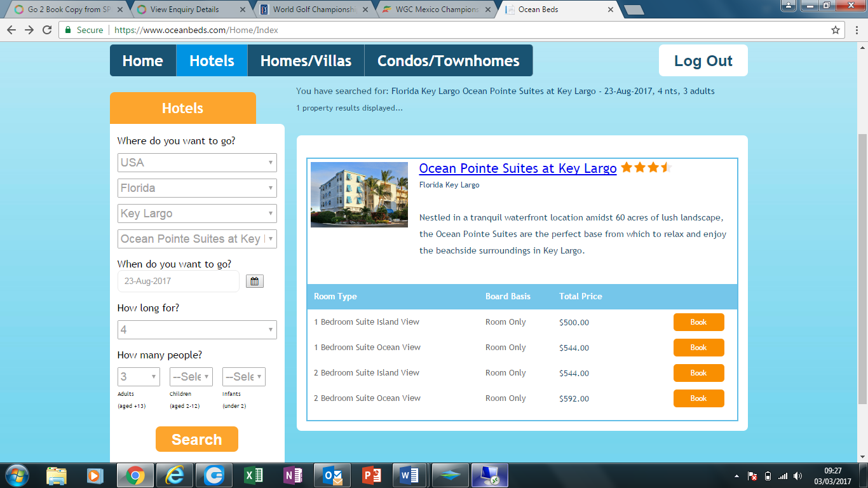Click the volume speaker tray icon
The height and width of the screenshot is (488, 868).
pyautogui.click(x=798, y=476)
